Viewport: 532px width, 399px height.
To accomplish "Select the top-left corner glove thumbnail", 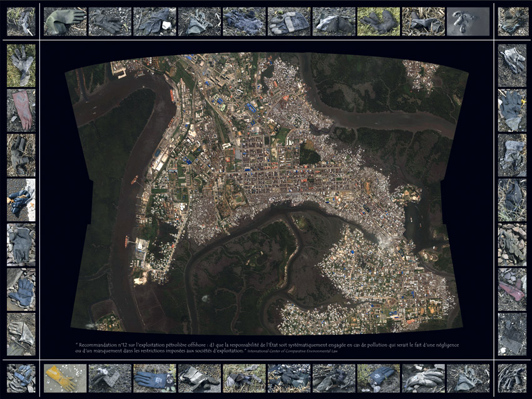I will point(21,21).
